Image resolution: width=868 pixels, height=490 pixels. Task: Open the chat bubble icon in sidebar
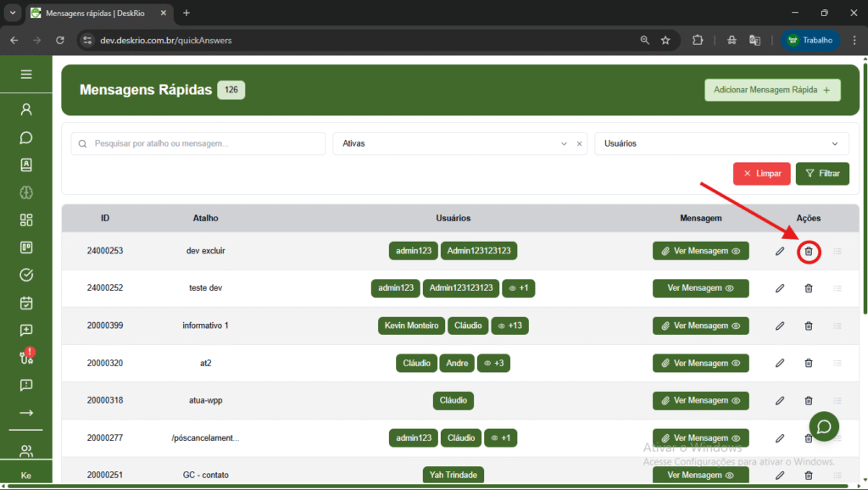point(26,137)
